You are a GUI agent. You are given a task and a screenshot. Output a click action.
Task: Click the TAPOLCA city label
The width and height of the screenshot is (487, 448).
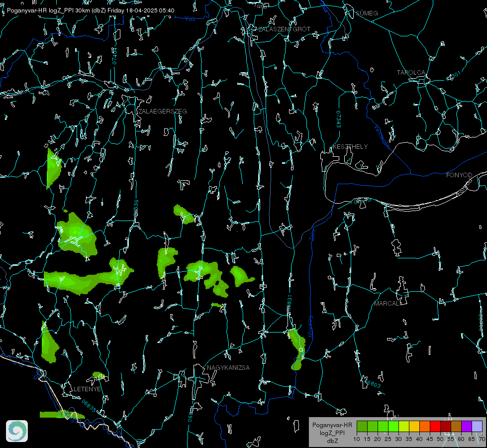tap(411, 73)
